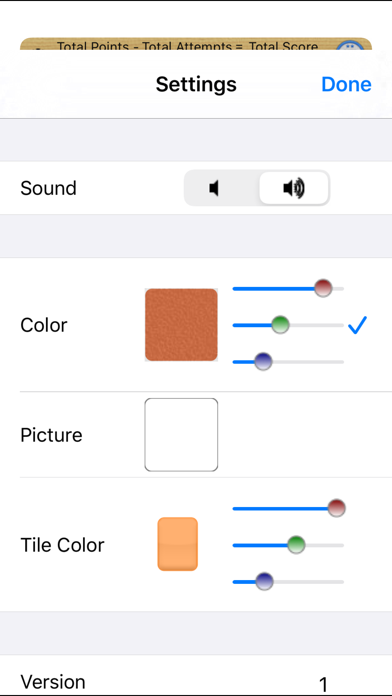Click the red Tile Color slider knob
Viewport: 392px width, 696px height.
click(337, 508)
